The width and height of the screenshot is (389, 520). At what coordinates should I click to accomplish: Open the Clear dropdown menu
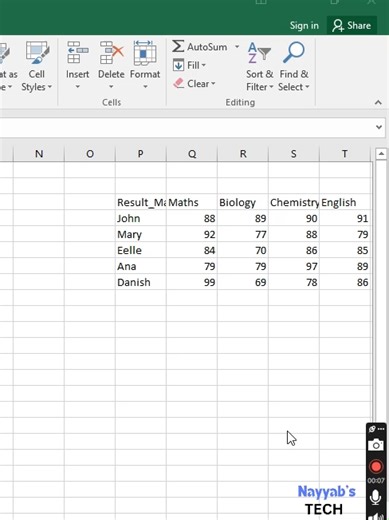(x=213, y=84)
